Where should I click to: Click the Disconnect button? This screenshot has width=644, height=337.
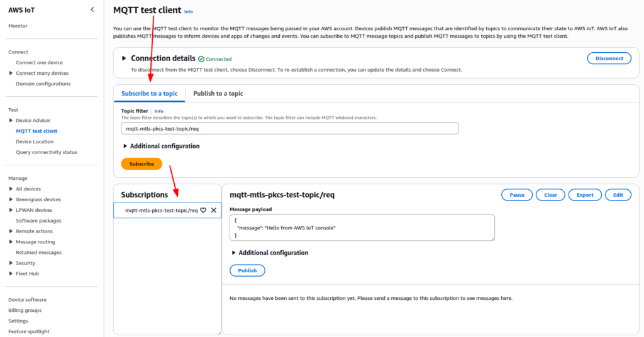(609, 58)
